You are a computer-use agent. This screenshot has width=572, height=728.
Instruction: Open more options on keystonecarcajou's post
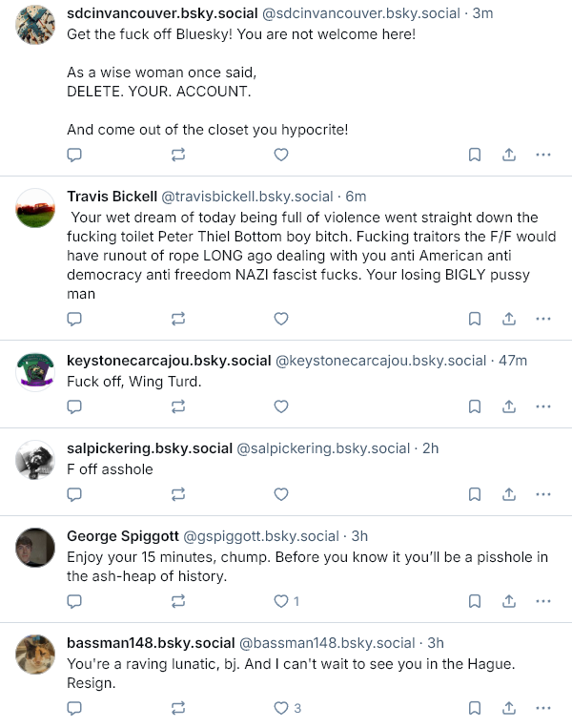pos(543,406)
